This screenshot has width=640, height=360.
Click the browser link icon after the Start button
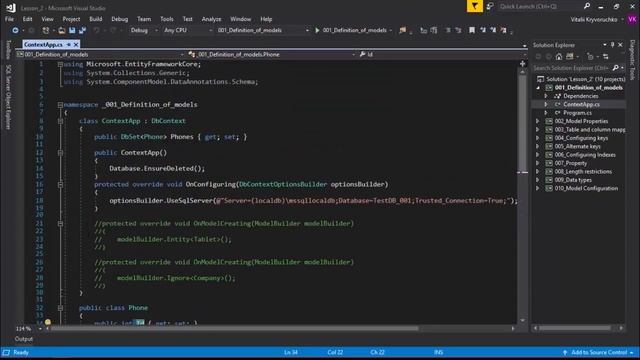click(402, 30)
